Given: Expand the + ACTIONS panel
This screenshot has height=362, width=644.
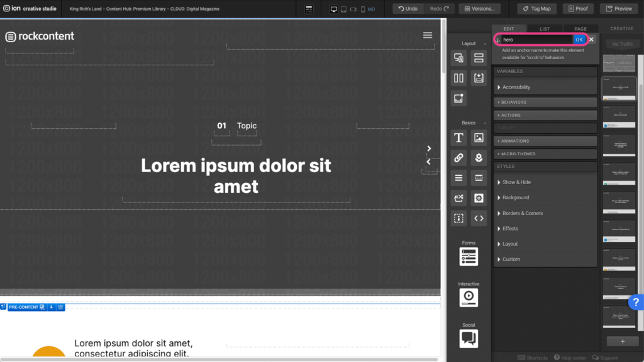Looking at the screenshot, I should pos(545,116).
